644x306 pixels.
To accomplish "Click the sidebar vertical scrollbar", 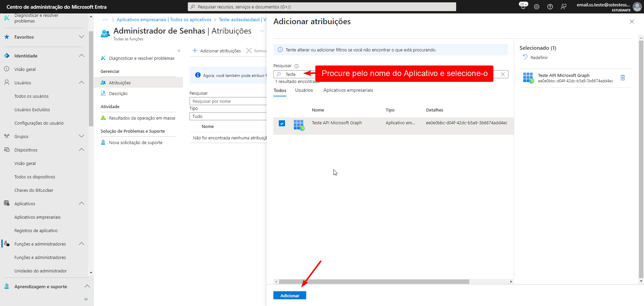I will (x=91, y=79).
